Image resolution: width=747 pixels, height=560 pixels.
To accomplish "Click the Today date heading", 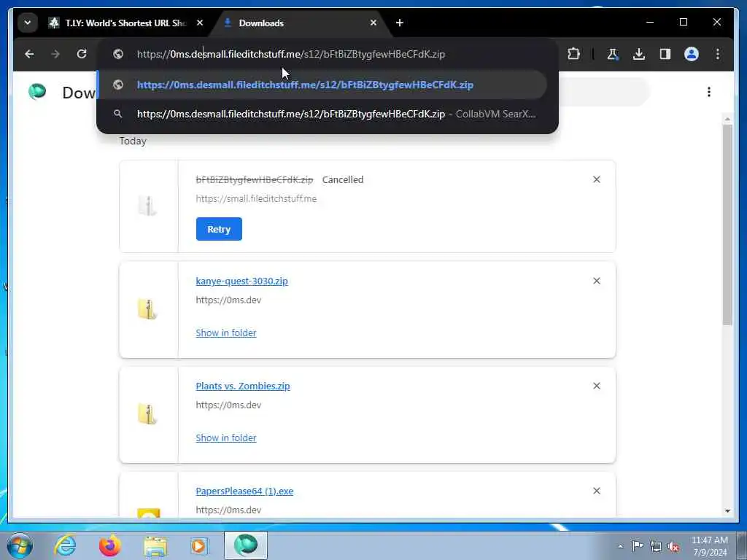I will click(x=133, y=141).
